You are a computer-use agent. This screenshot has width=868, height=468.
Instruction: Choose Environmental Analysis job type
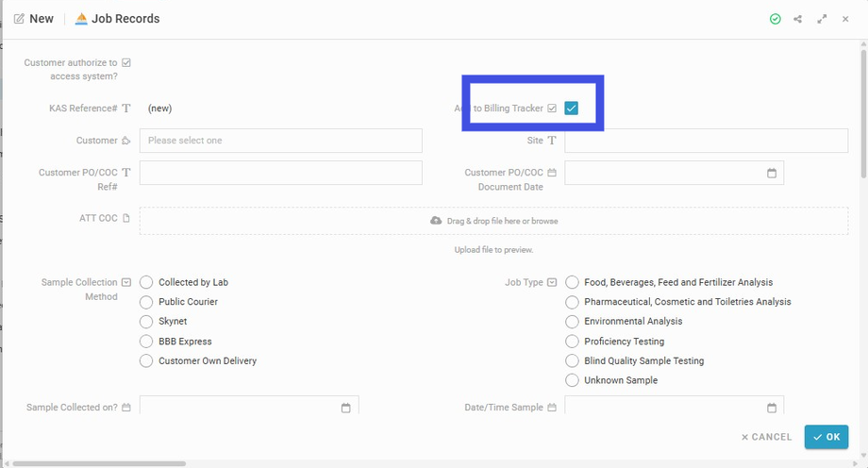pos(572,321)
